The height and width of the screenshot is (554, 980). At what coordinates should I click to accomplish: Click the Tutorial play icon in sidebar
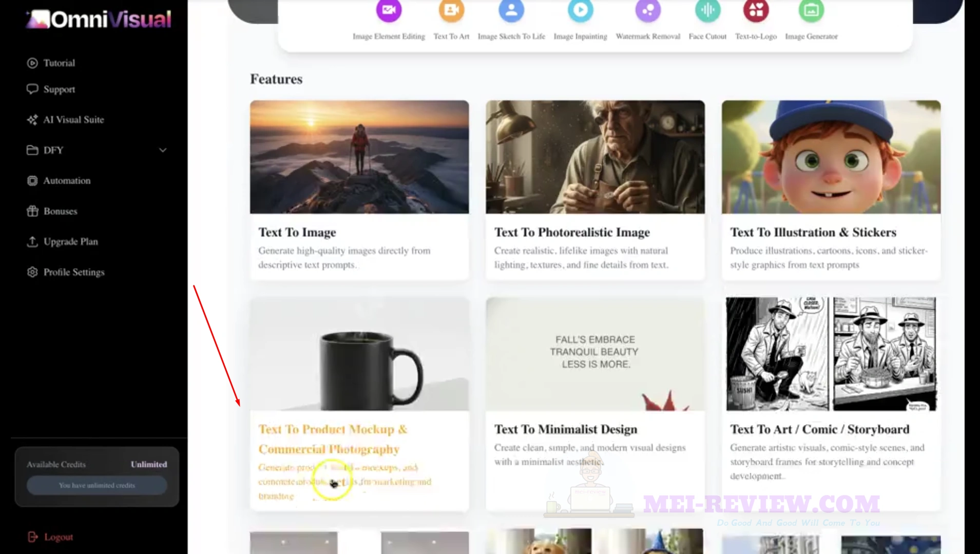point(32,63)
